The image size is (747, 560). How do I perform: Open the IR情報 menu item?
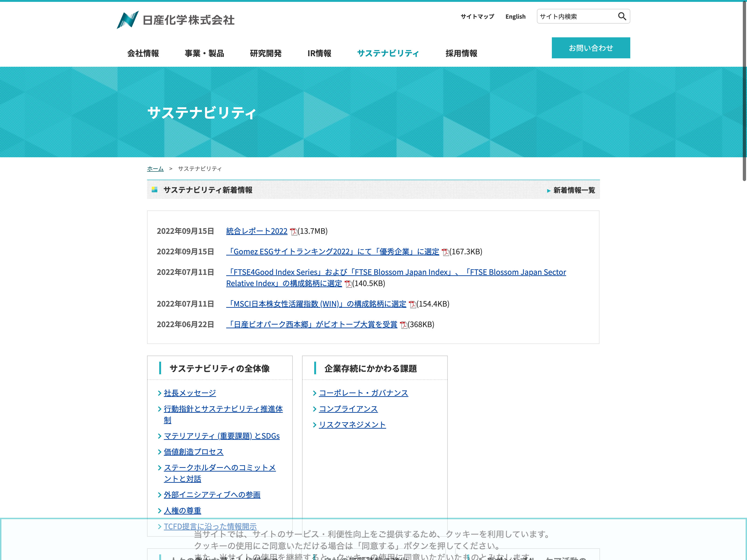(319, 53)
